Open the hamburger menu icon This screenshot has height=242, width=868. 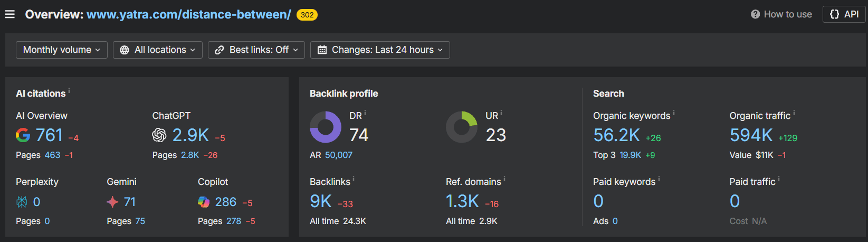click(x=9, y=14)
